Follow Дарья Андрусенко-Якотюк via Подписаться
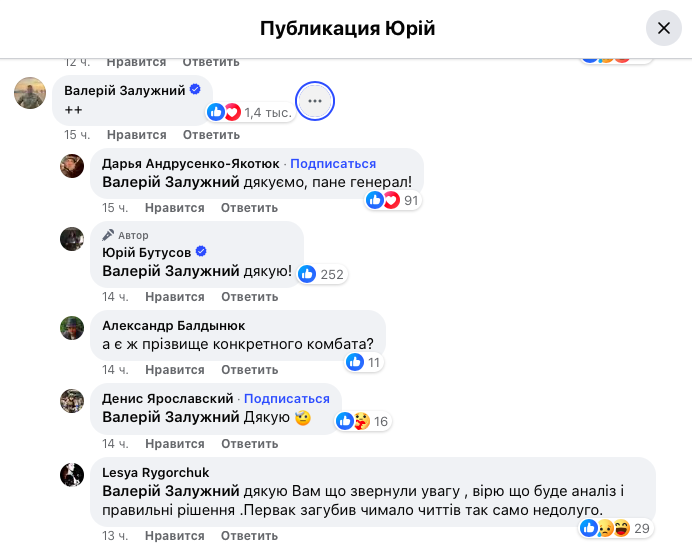Image resolution: width=692 pixels, height=544 pixels. 333,164
